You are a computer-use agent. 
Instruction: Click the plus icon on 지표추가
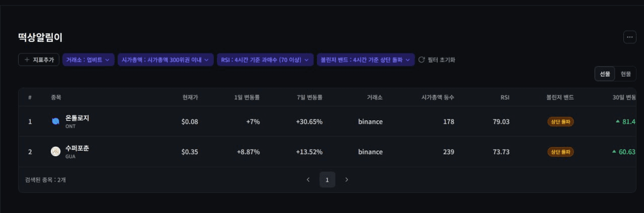[27, 60]
